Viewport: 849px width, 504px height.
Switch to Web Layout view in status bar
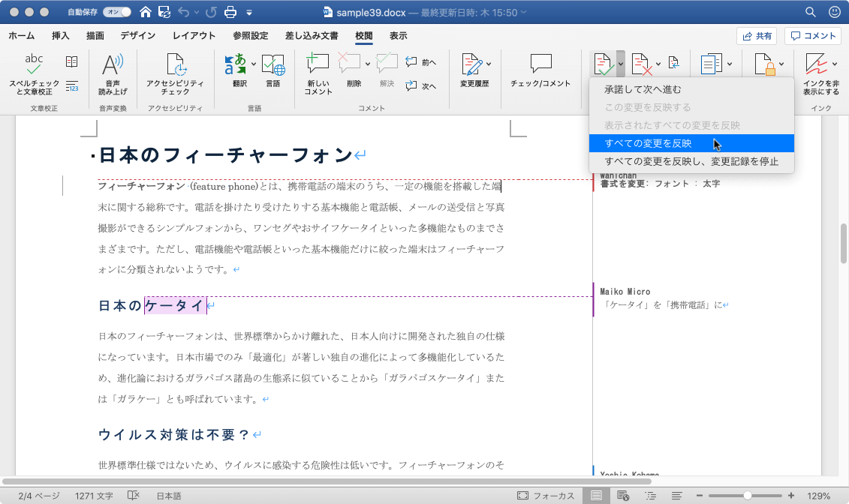(x=622, y=496)
